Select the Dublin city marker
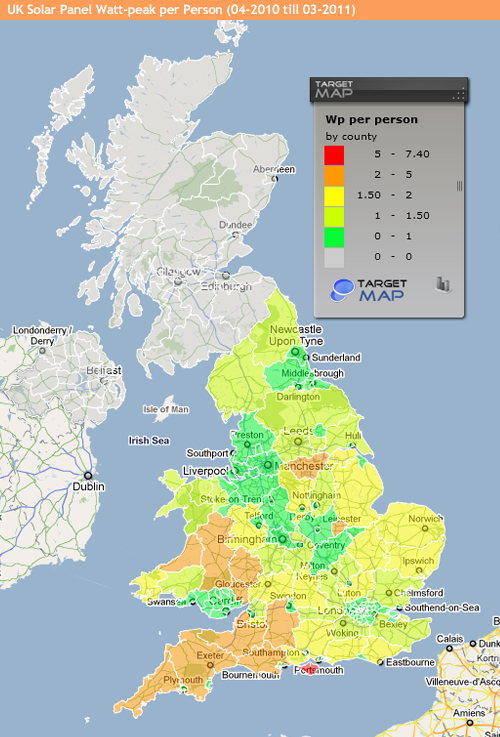The width and height of the screenshot is (500, 737). click(87, 475)
